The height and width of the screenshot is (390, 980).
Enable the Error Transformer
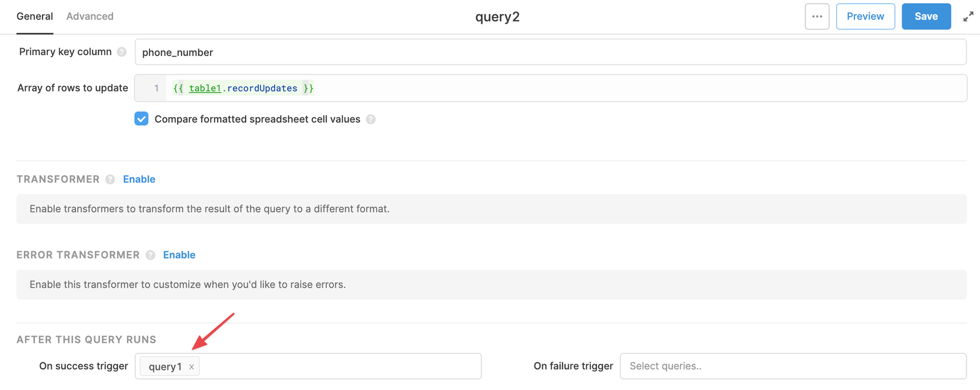click(x=179, y=255)
